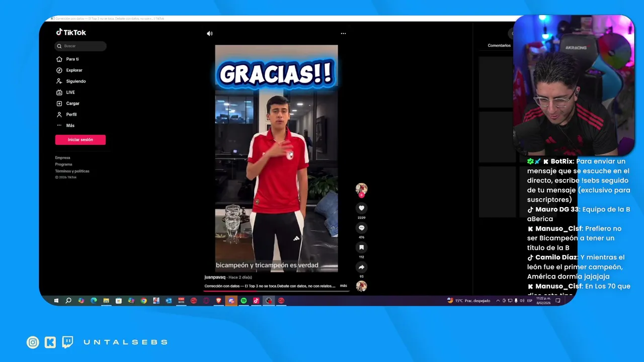Viewport: 644px width, 362px height.
Task: Open comments via speech bubble icon
Action: click(361, 228)
